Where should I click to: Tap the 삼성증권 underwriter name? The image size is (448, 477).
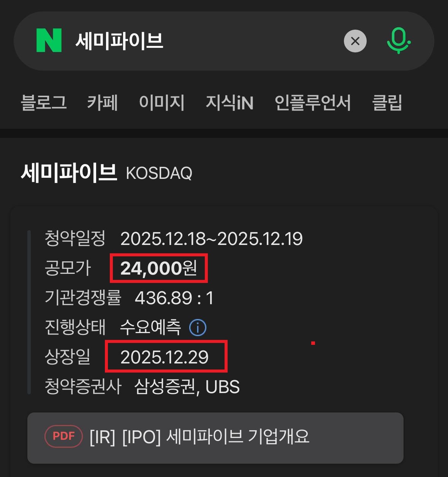[165, 387]
